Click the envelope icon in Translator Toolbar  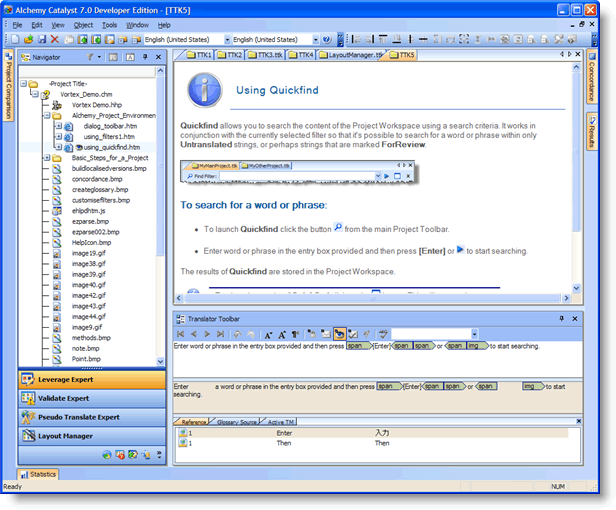326,334
